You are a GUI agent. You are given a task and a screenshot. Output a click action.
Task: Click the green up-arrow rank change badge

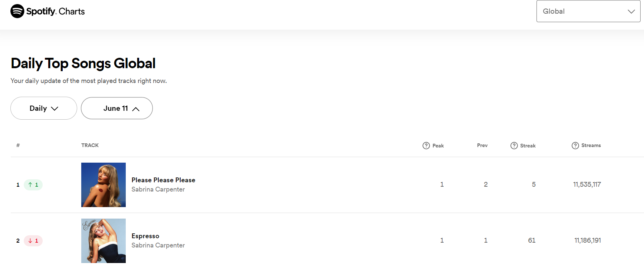[33, 184]
